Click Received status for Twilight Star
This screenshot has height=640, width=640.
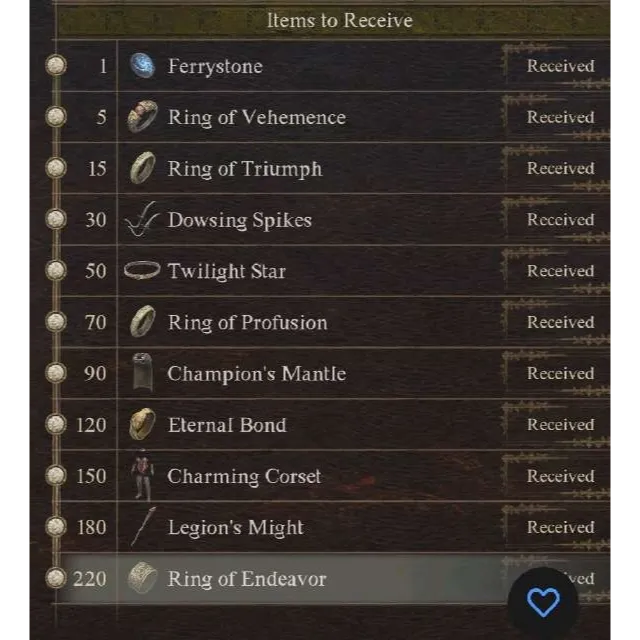[560, 271]
